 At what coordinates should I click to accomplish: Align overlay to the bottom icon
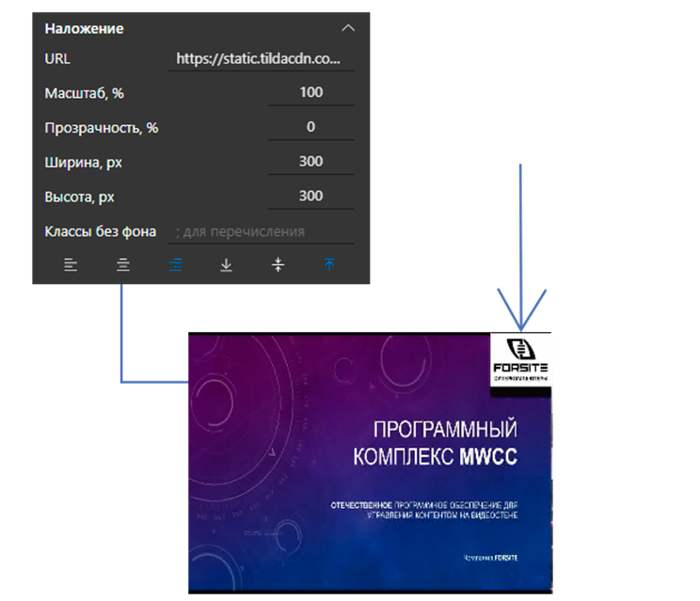pos(226,264)
